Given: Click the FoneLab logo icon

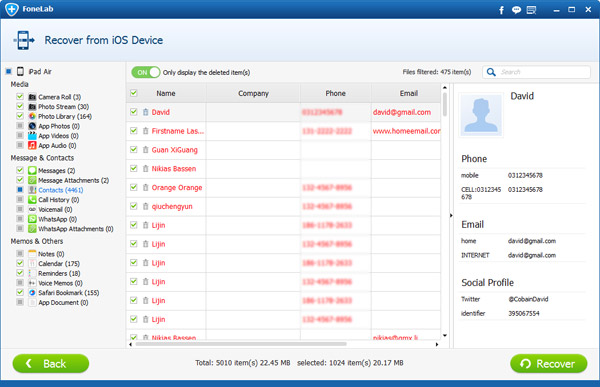Looking at the screenshot, I should (12, 9).
